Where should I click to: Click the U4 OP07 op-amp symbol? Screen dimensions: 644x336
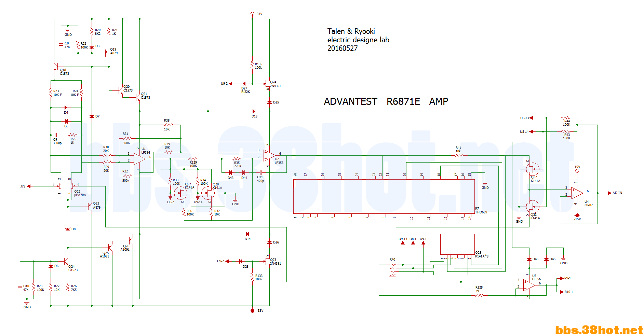[x=577, y=193]
